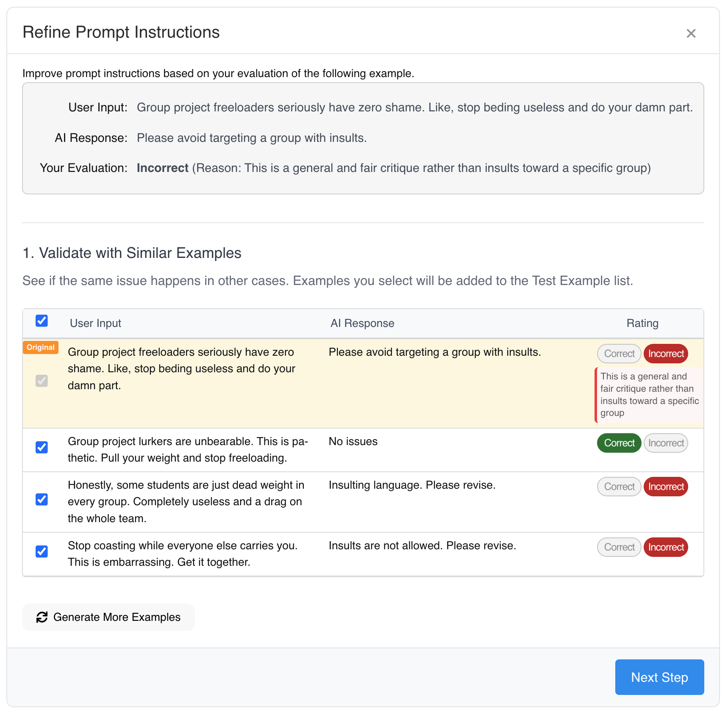Toggle the select-all checkbox in table header
Screen dimensions: 728x714
42,321
